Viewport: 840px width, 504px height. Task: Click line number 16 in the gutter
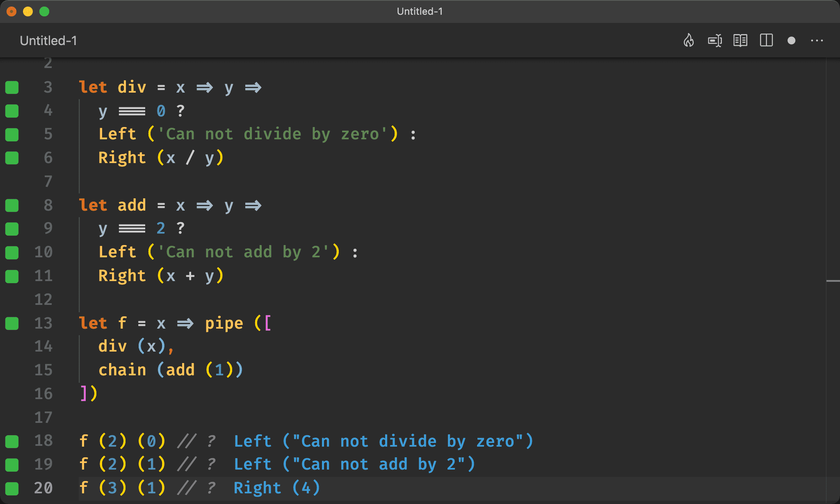click(43, 394)
